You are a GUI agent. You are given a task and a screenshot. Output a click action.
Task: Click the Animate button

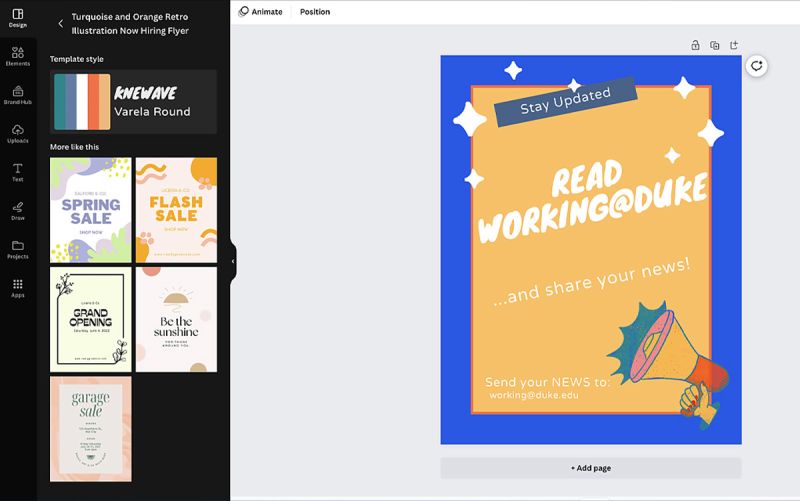click(260, 12)
